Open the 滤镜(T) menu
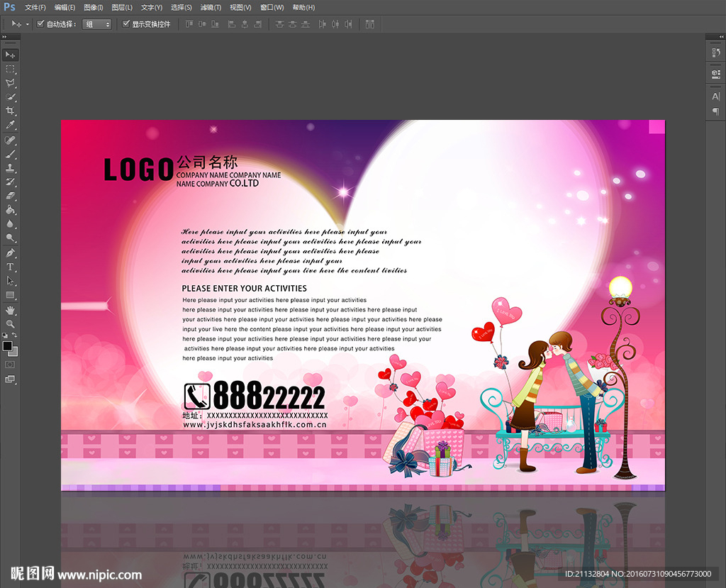This screenshot has height=588, width=726. 211,7
